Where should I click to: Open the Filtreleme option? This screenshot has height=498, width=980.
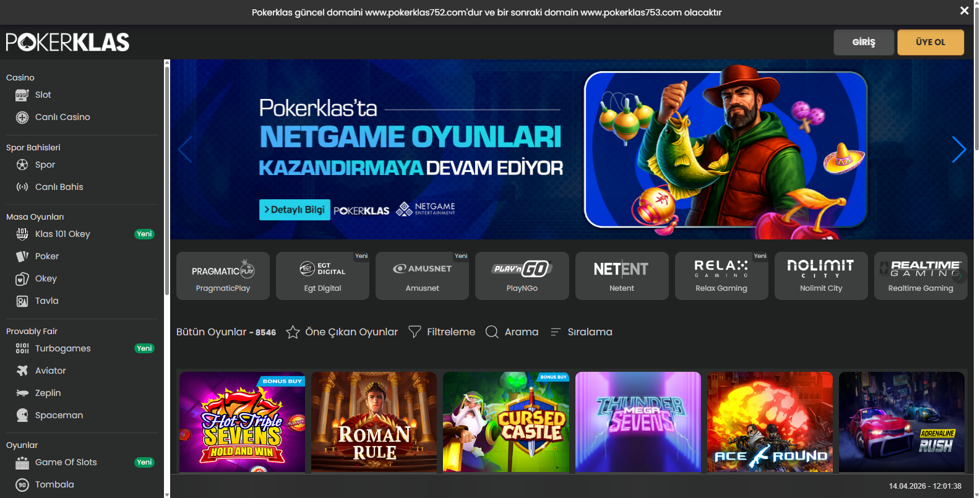(451, 332)
